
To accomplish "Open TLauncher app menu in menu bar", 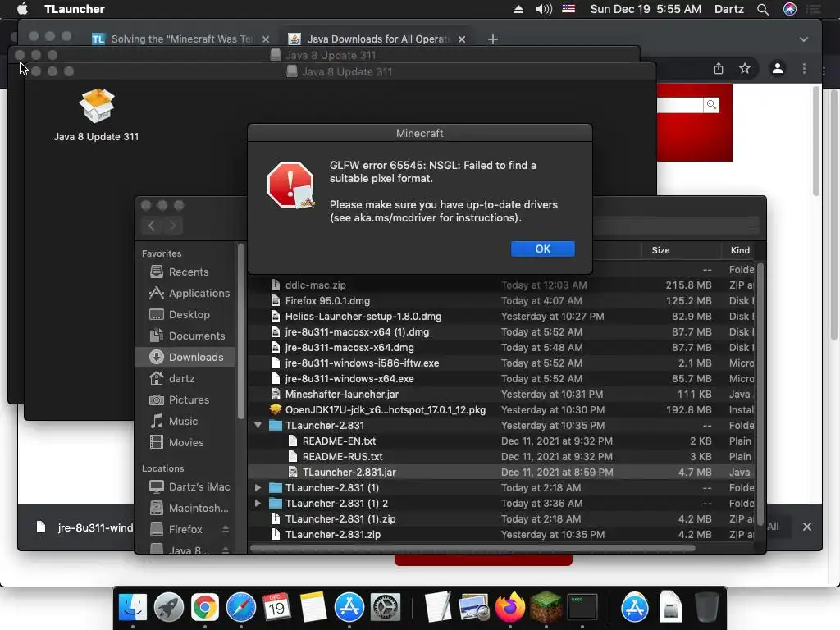I will (75, 9).
